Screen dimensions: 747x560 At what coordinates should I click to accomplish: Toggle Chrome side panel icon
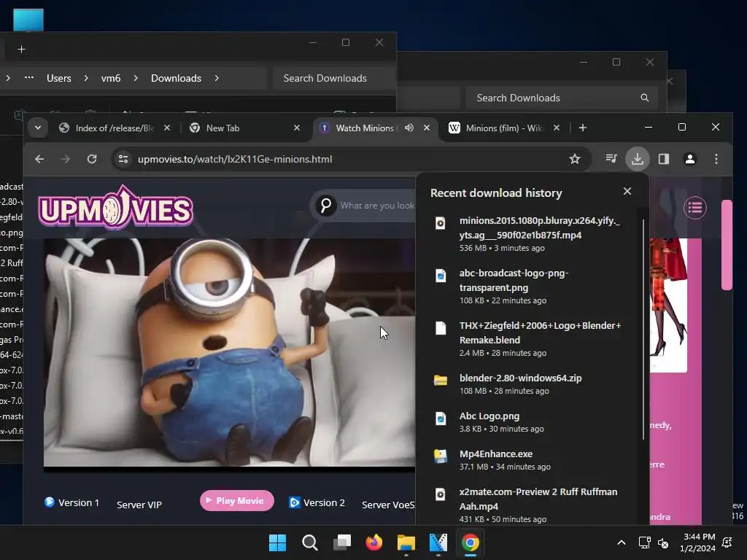click(664, 159)
